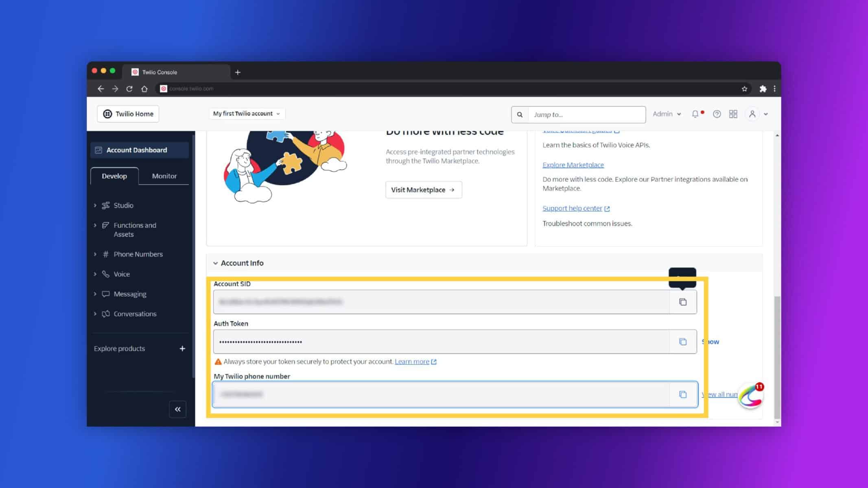Click My Twilio phone number field

(442, 394)
